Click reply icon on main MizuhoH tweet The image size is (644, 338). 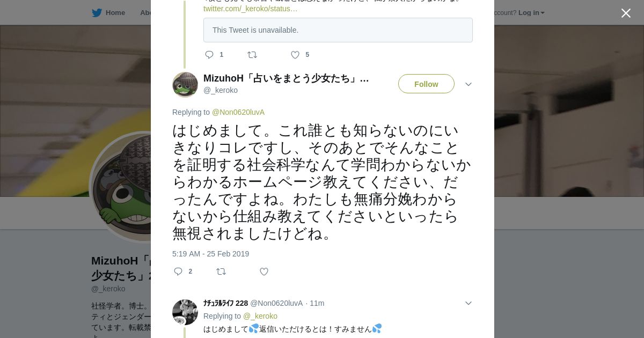pyautogui.click(x=179, y=271)
